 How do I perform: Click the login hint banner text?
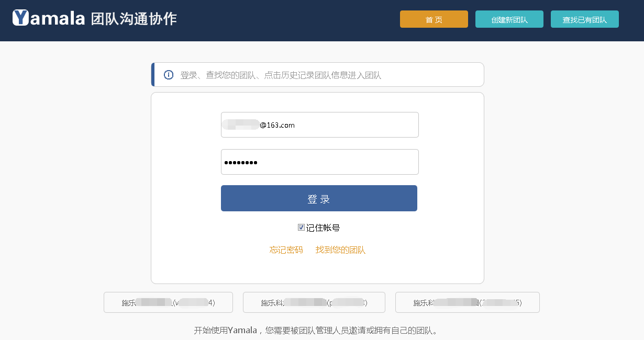click(x=281, y=75)
